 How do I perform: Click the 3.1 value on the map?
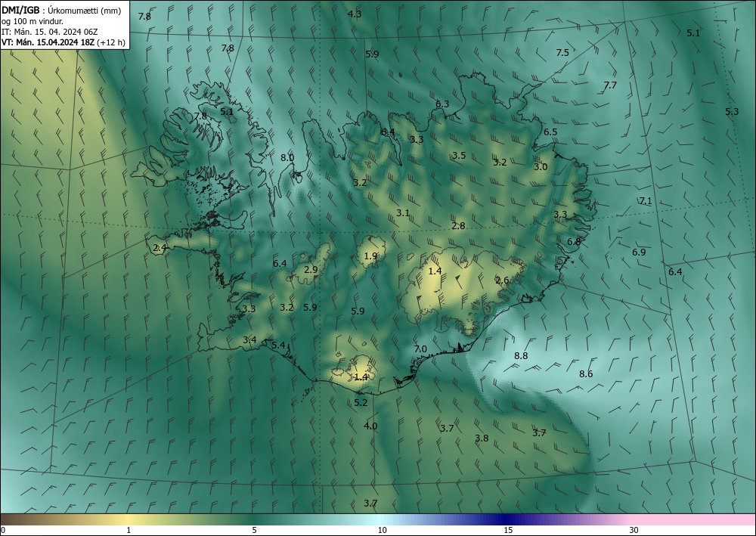(403, 212)
